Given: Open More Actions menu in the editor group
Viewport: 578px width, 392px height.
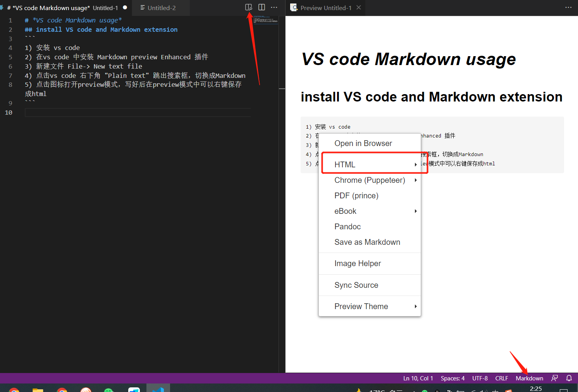Looking at the screenshot, I should click(x=274, y=7).
